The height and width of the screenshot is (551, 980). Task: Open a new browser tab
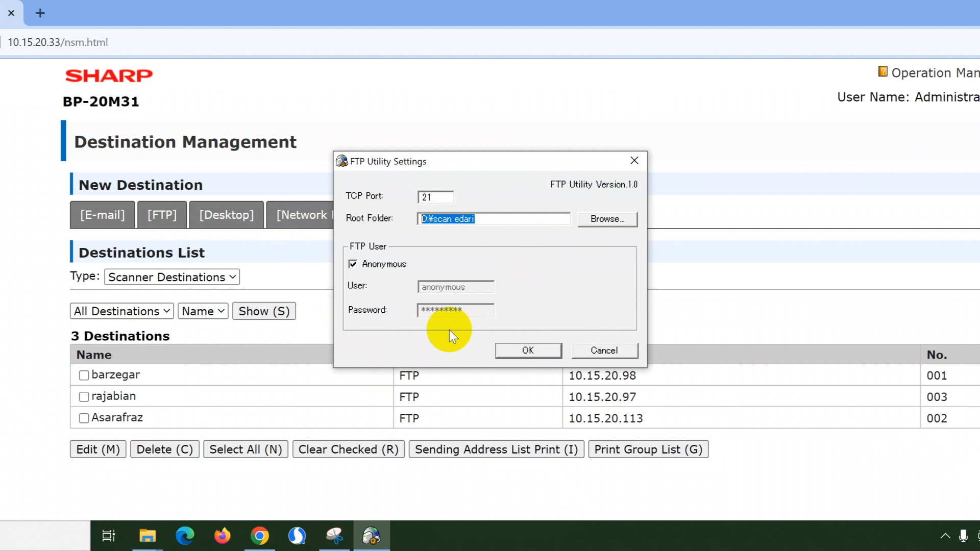click(x=40, y=13)
